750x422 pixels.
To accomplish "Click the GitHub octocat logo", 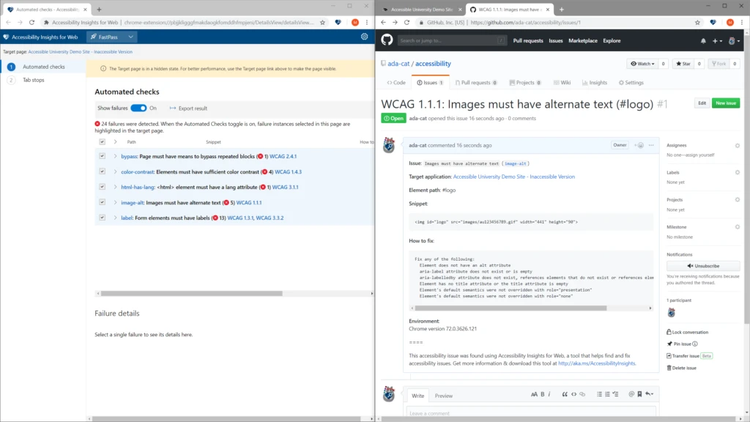I will tap(387, 41).
